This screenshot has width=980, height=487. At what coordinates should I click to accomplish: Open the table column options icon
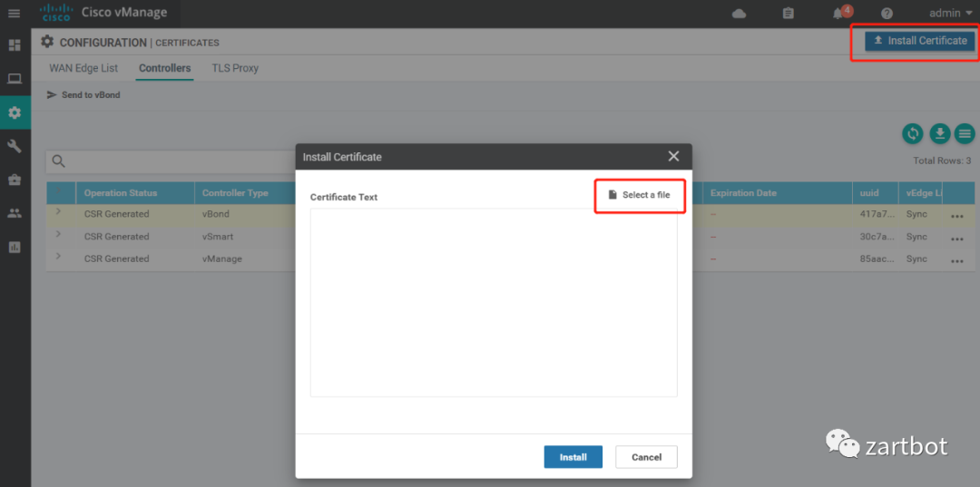[x=965, y=133]
